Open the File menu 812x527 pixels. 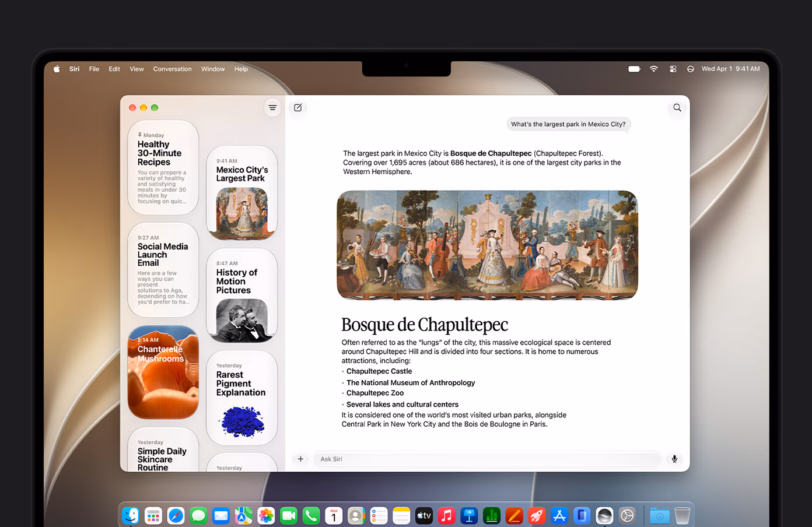pos(94,69)
